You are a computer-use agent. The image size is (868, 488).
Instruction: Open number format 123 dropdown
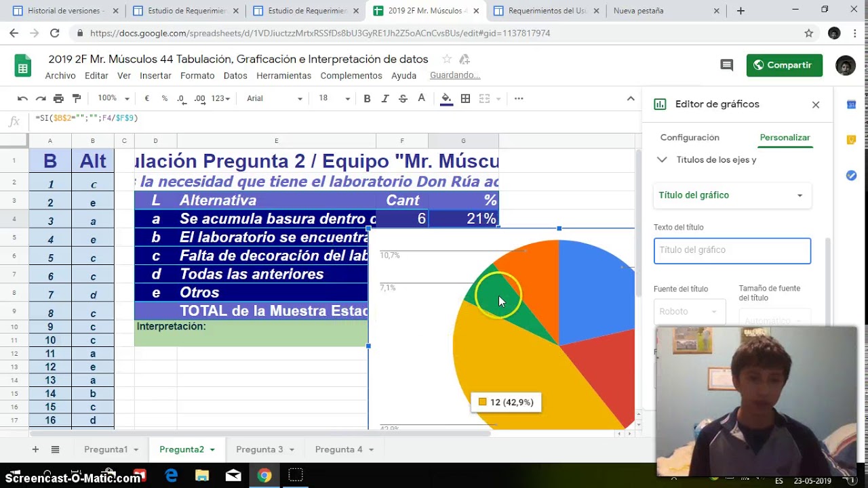tap(220, 98)
